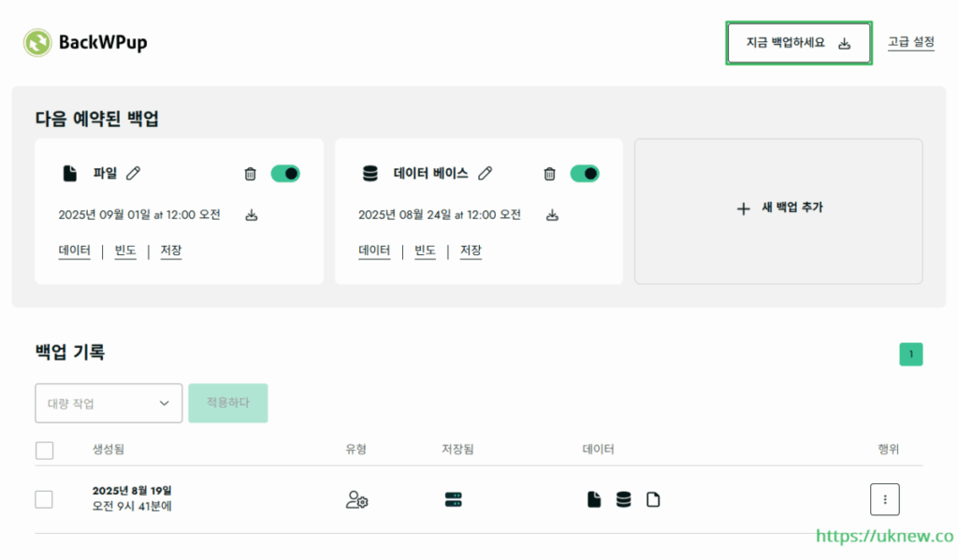
Task: Turn off the 데이터 베이스 backup toggle
Action: (585, 174)
